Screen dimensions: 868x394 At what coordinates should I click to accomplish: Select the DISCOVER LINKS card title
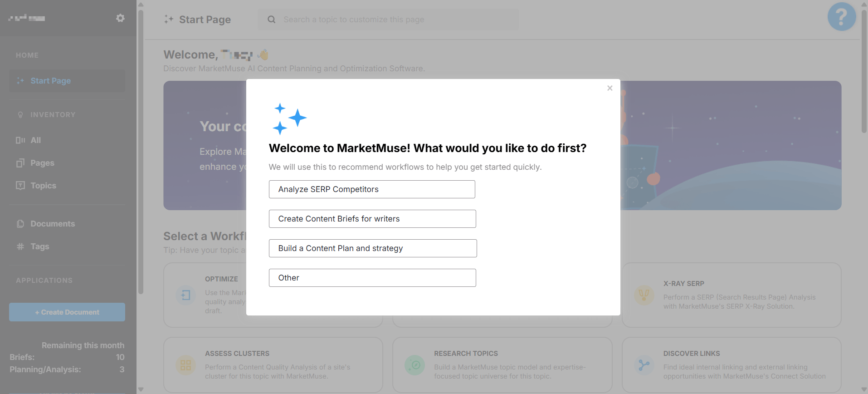pyautogui.click(x=692, y=354)
